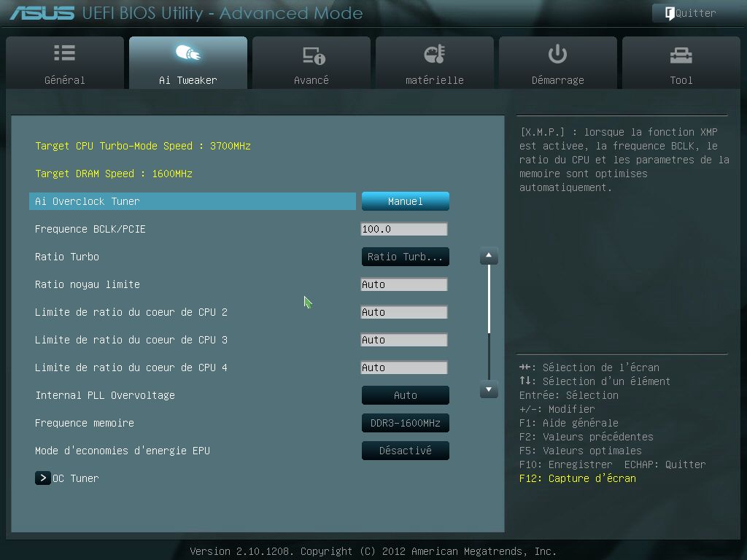Screen dimensions: 747x560
Task: Switch to the Démarrage tab label
Action: [557, 80]
